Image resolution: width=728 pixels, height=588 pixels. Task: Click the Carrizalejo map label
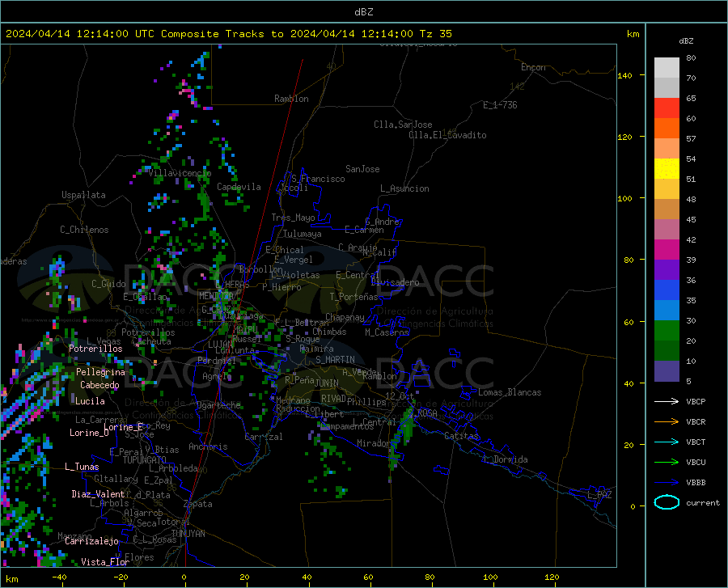click(x=91, y=541)
